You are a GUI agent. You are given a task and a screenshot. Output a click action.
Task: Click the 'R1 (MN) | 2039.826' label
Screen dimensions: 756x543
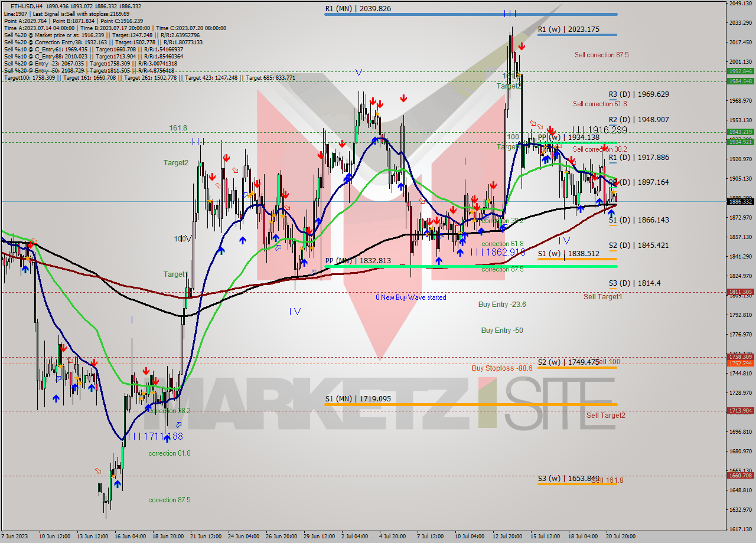pyautogui.click(x=358, y=9)
